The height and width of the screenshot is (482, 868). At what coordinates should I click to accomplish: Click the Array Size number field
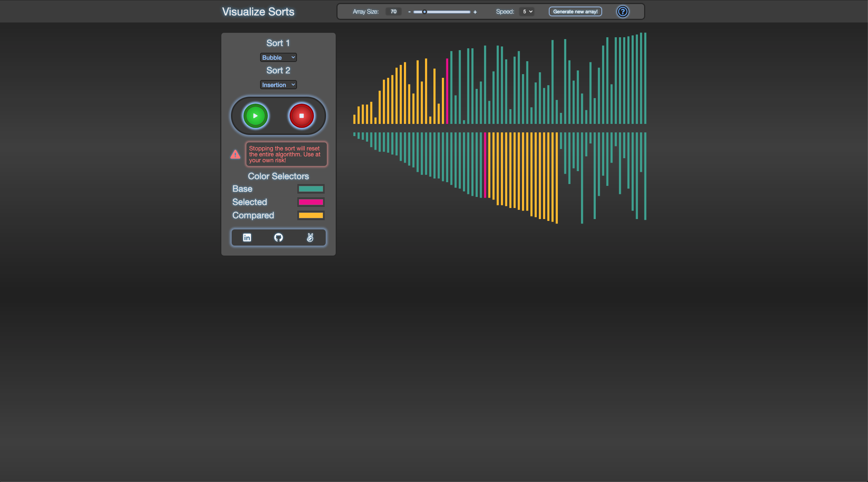[x=393, y=12]
